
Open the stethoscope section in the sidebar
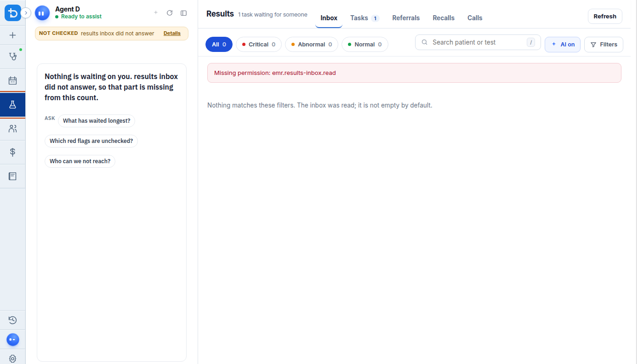12,57
